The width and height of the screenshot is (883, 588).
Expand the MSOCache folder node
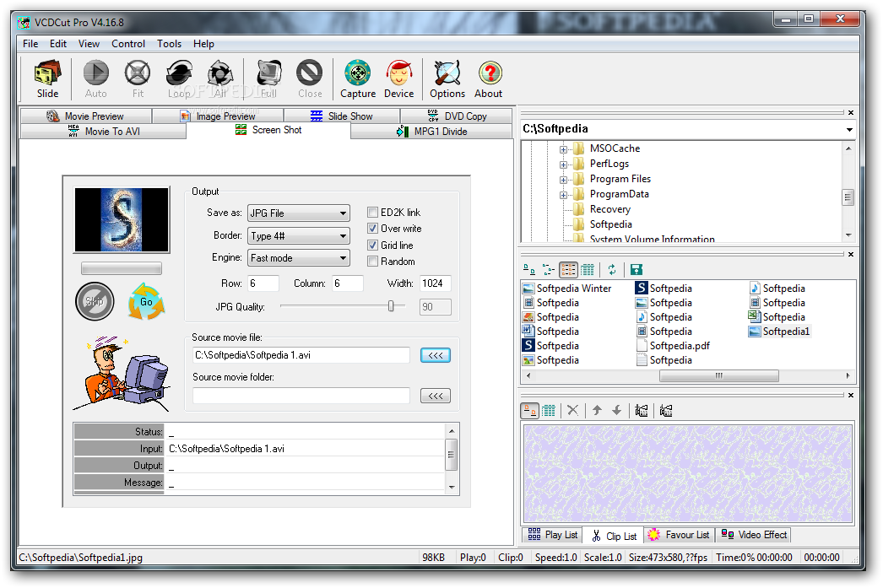[x=563, y=149]
